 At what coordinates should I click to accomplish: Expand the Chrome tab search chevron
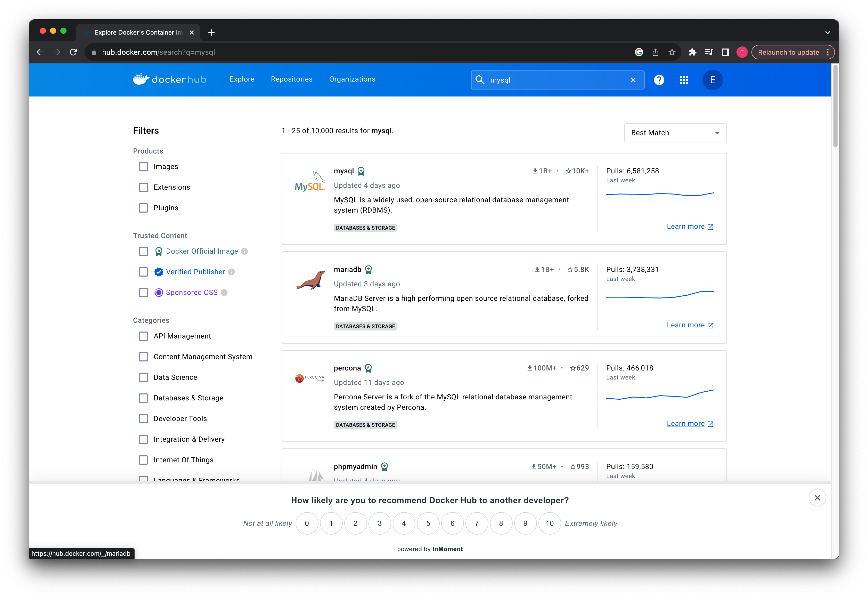(827, 33)
